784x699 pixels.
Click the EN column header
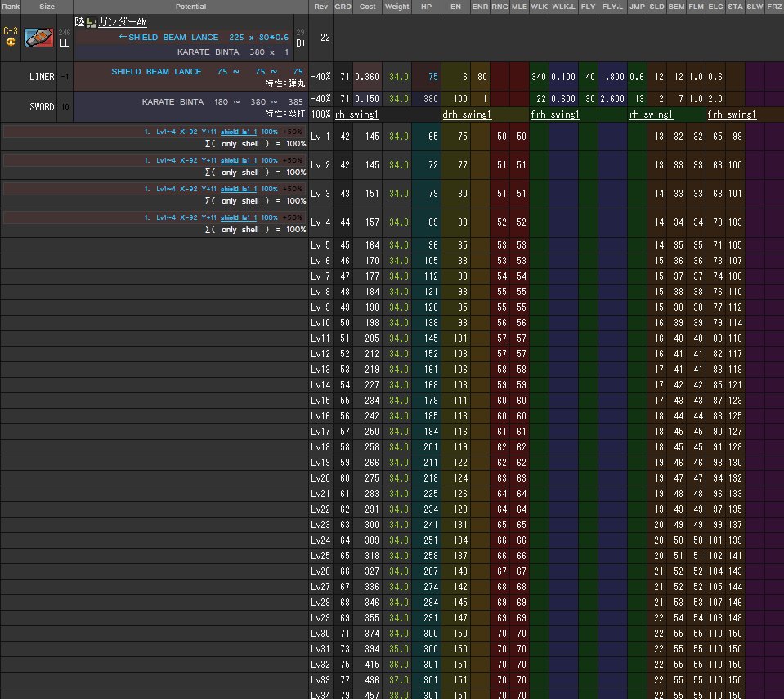click(x=455, y=7)
